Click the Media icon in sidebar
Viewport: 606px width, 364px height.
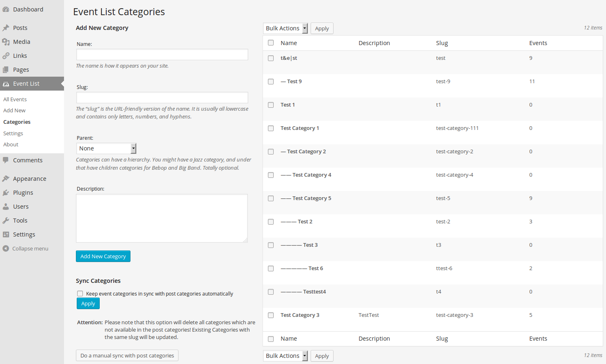tap(6, 42)
